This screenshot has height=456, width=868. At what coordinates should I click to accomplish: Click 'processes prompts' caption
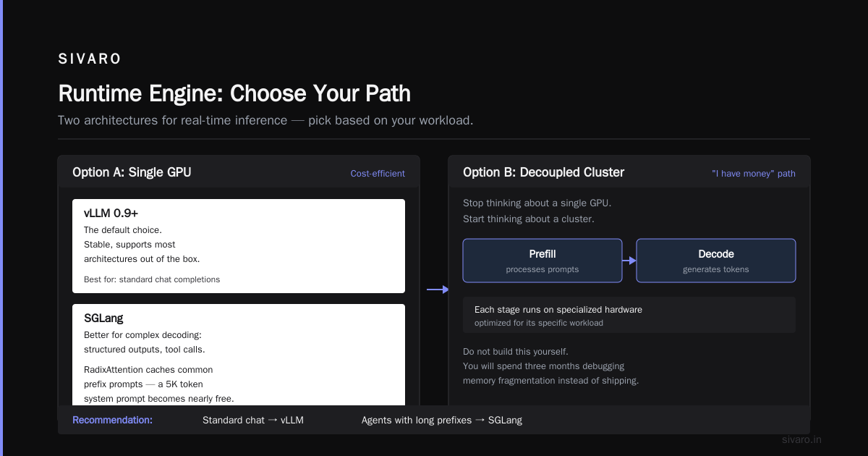542,269
